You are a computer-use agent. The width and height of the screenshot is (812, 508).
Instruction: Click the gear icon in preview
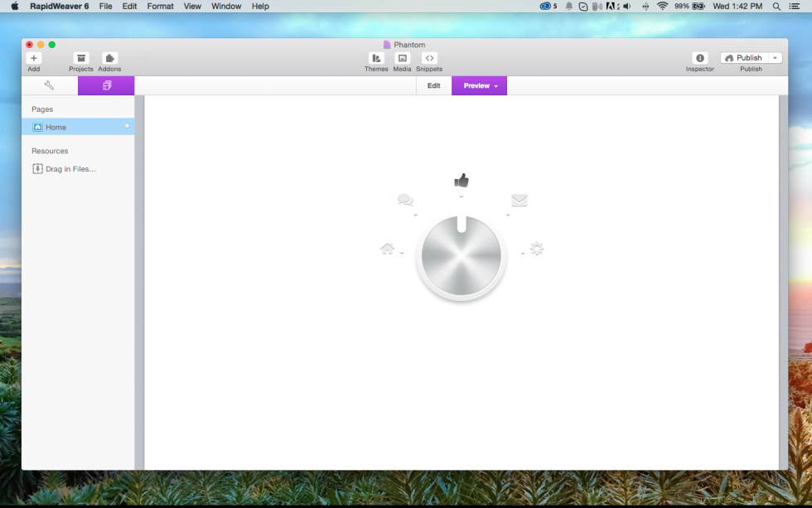pyautogui.click(x=537, y=248)
